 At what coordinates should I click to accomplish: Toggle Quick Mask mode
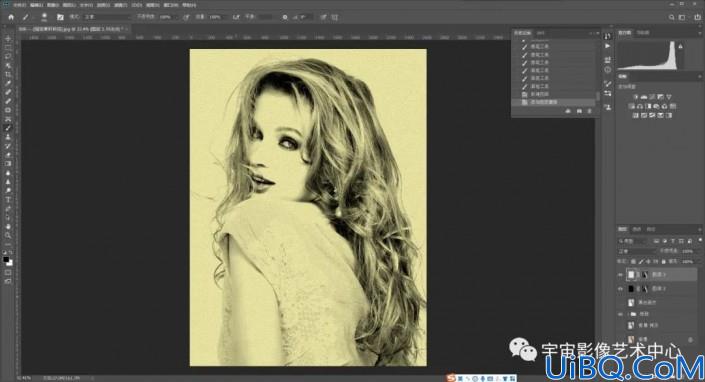[x=8, y=272]
